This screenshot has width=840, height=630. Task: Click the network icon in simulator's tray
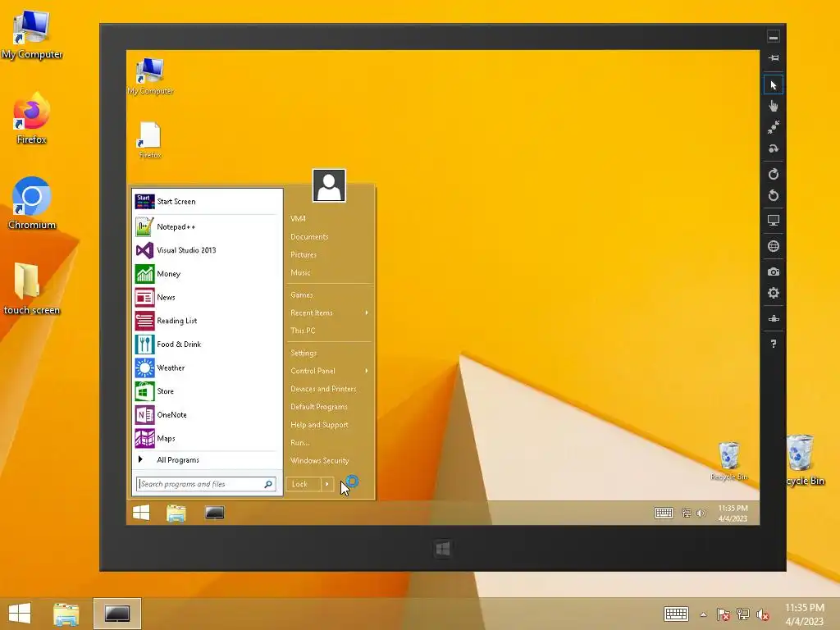point(687,514)
